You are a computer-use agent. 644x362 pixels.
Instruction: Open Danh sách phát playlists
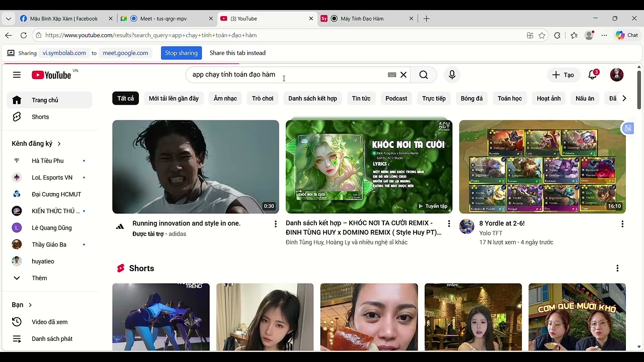click(49, 339)
